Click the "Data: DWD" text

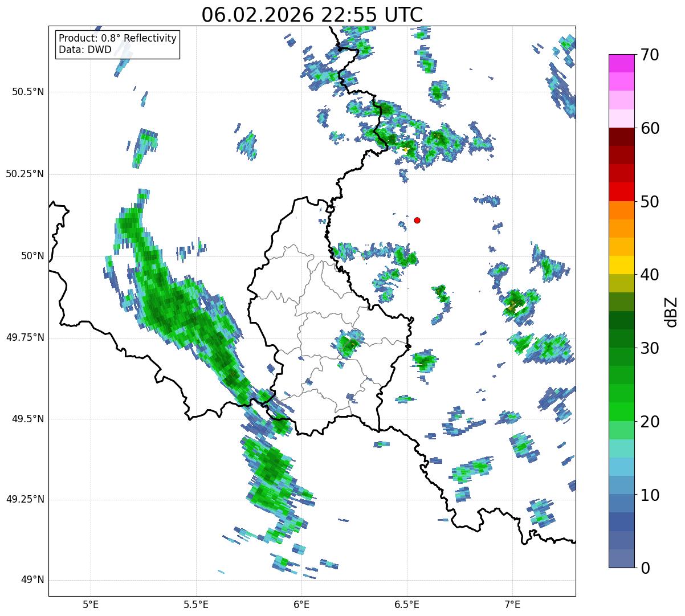(85, 50)
